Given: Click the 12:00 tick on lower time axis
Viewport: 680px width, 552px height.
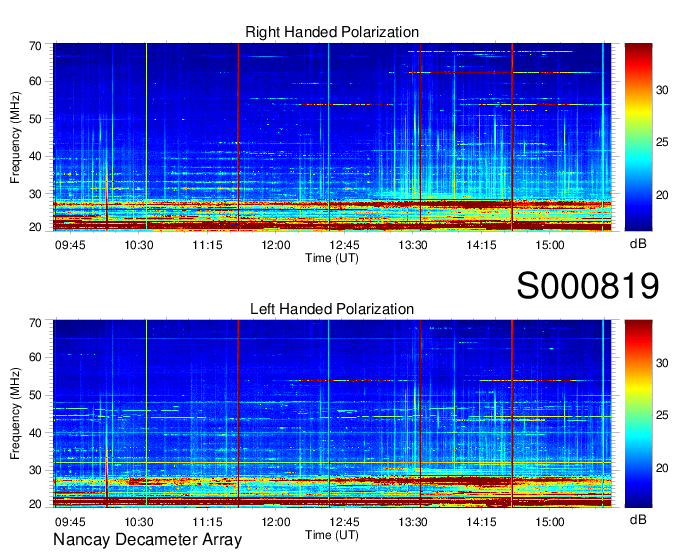Looking at the screenshot, I should (276, 522).
